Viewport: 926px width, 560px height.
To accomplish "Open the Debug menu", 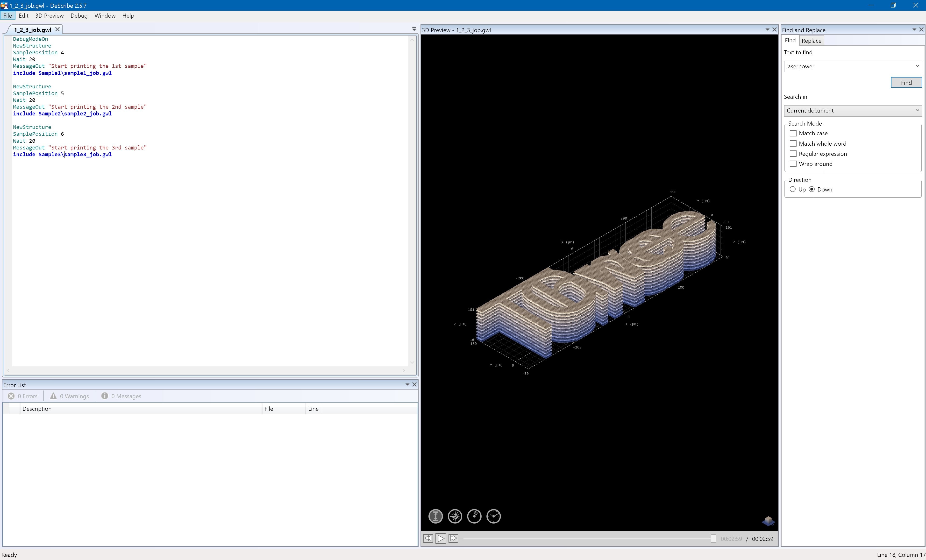I will (79, 15).
